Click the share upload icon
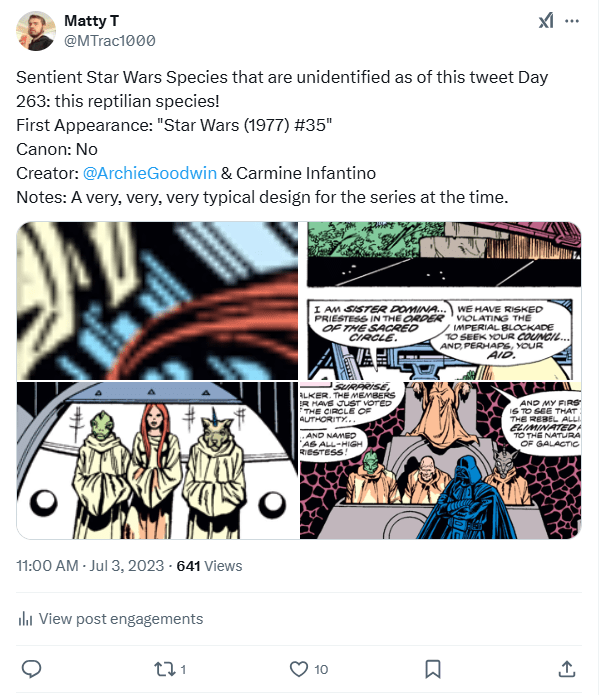The width and height of the screenshot is (600, 695). (566, 668)
